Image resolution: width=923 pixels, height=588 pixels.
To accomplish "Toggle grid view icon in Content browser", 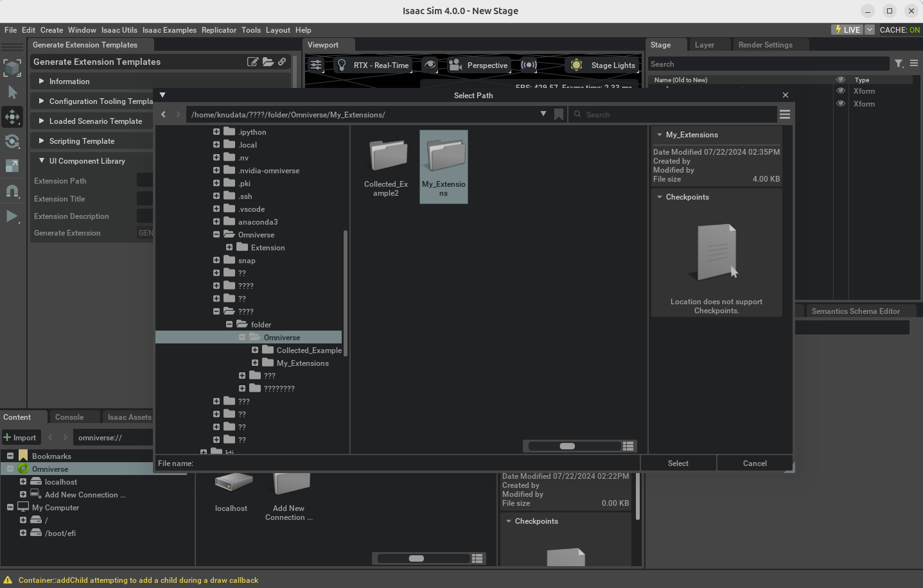I will pos(477,558).
